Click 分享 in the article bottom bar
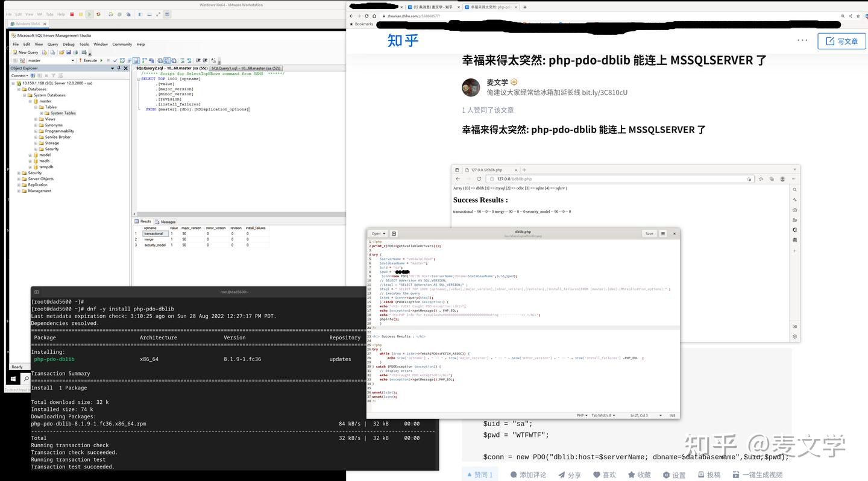The width and height of the screenshot is (868, 481). 568,475
